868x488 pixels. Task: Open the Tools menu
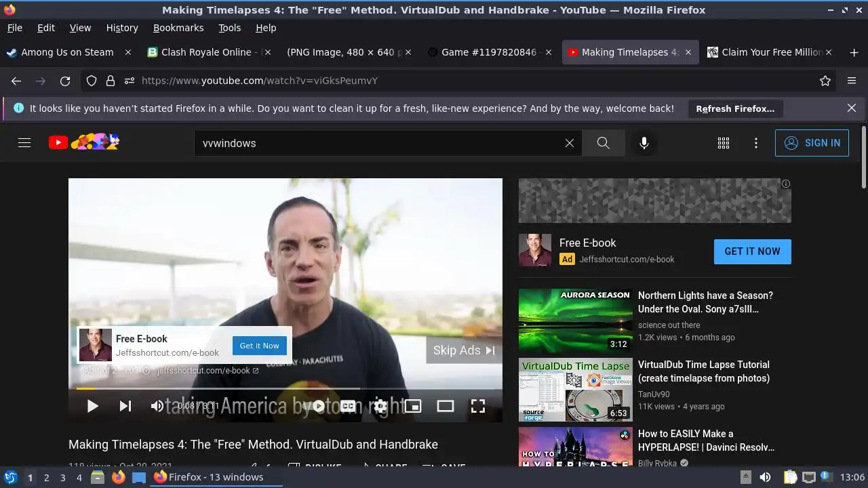(229, 28)
